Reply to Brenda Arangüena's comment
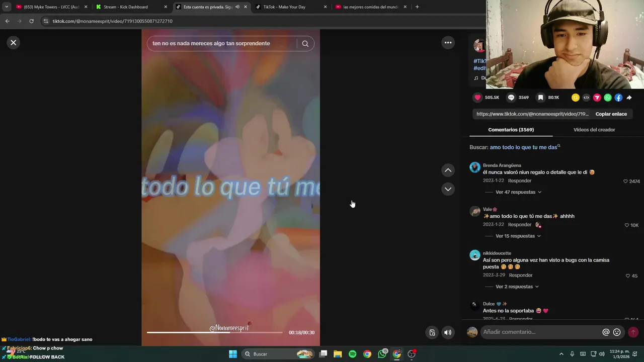Image resolution: width=644 pixels, height=362 pixels. [x=519, y=180]
